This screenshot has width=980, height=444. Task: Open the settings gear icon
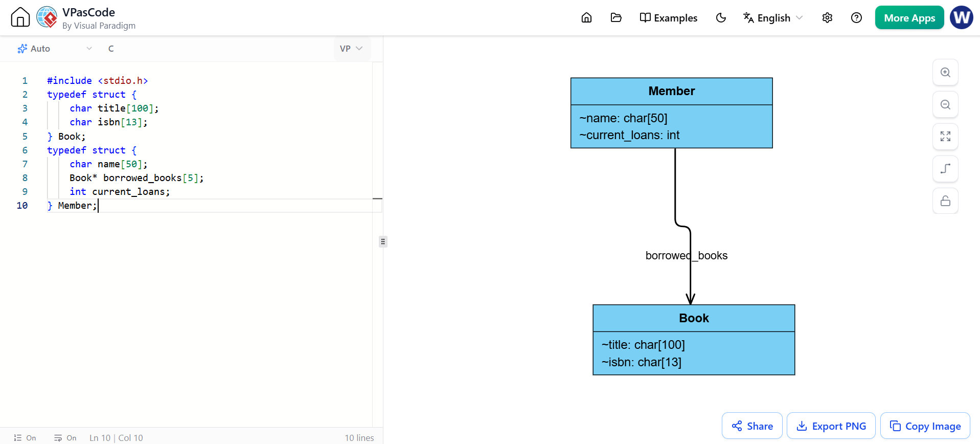827,18
